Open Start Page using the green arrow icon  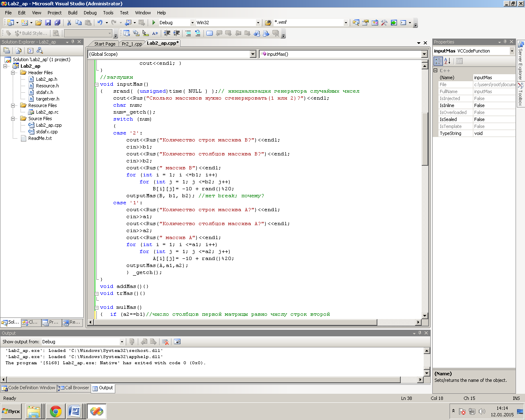[394, 23]
